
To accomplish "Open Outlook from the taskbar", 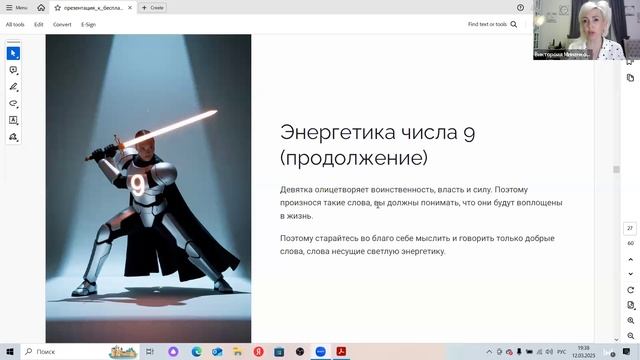I will coord(217,351).
